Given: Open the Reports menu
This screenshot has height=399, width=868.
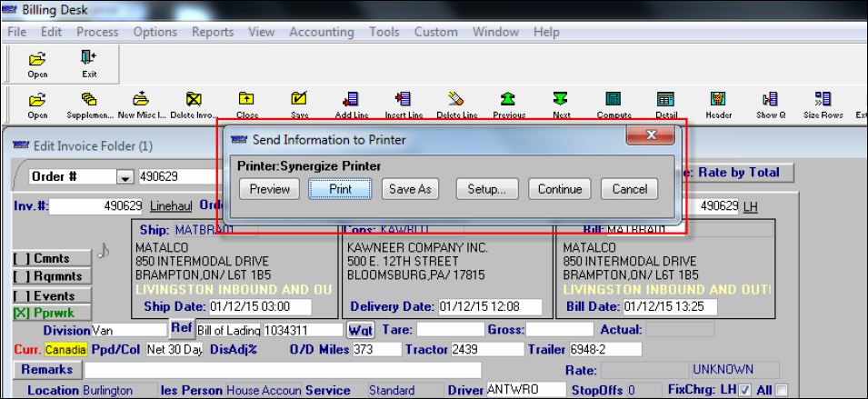Looking at the screenshot, I should pyautogui.click(x=212, y=32).
